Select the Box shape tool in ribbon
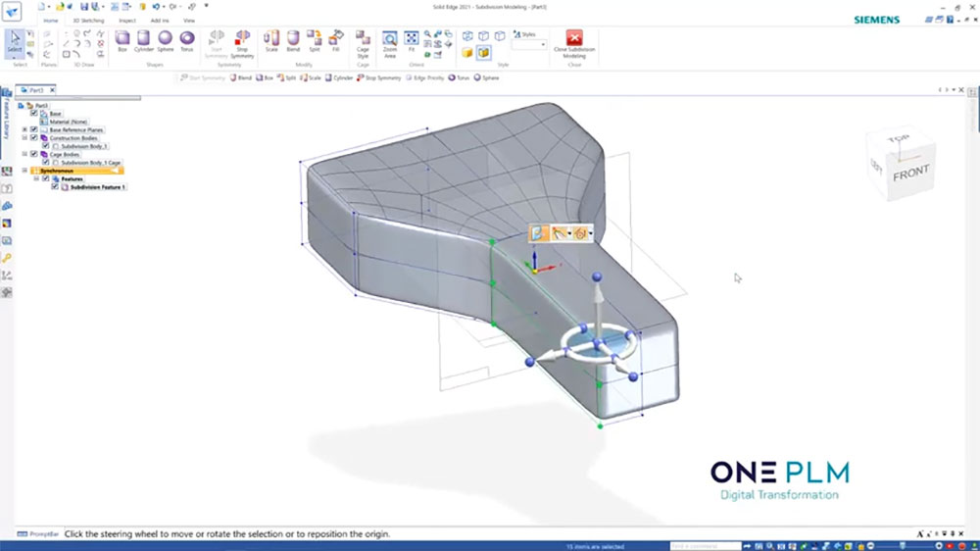The height and width of the screenshot is (551, 980). 122,41
